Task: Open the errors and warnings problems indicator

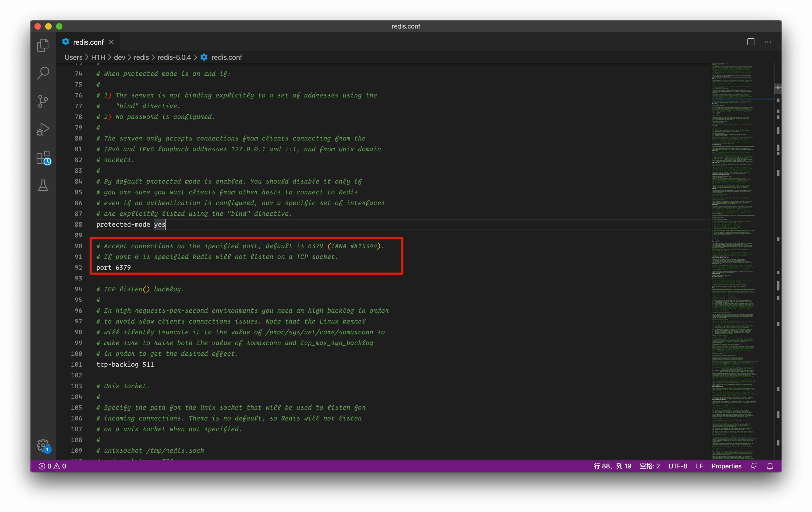Action: coord(52,466)
